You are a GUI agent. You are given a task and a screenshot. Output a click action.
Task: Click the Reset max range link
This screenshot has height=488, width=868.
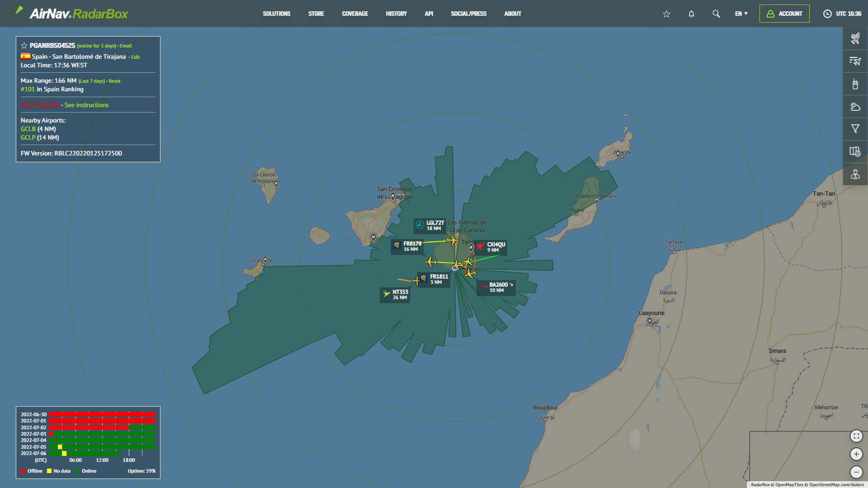[x=114, y=81]
